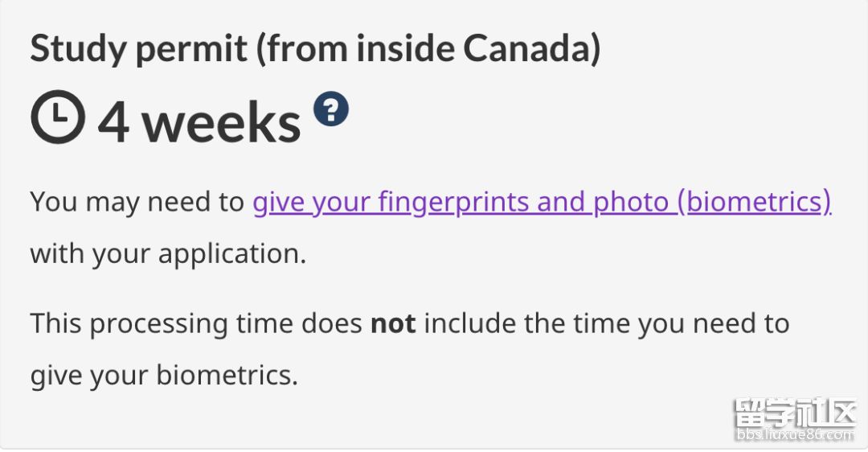Click "(from inside Canada)" in the heading
This screenshot has width=868, height=452.
(x=433, y=48)
